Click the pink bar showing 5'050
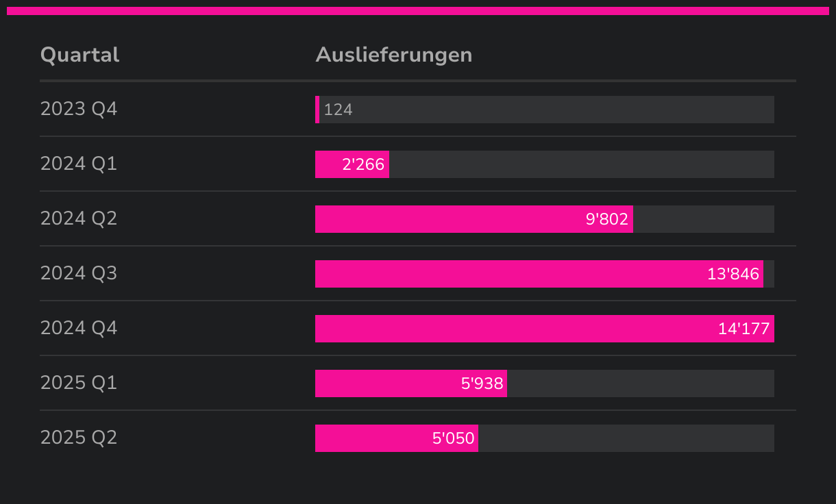The width and height of the screenshot is (836, 504). [396, 438]
